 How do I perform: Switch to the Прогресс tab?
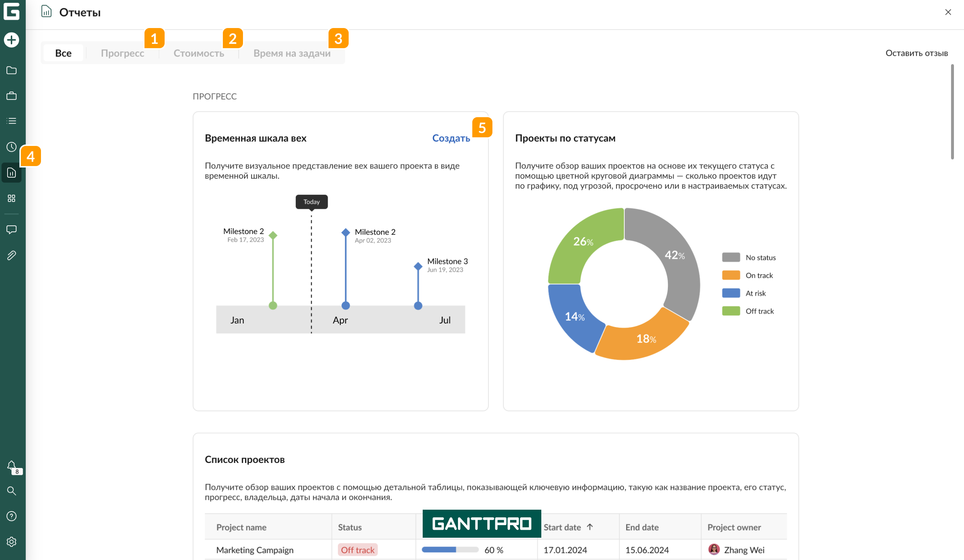click(x=123, y=53)
